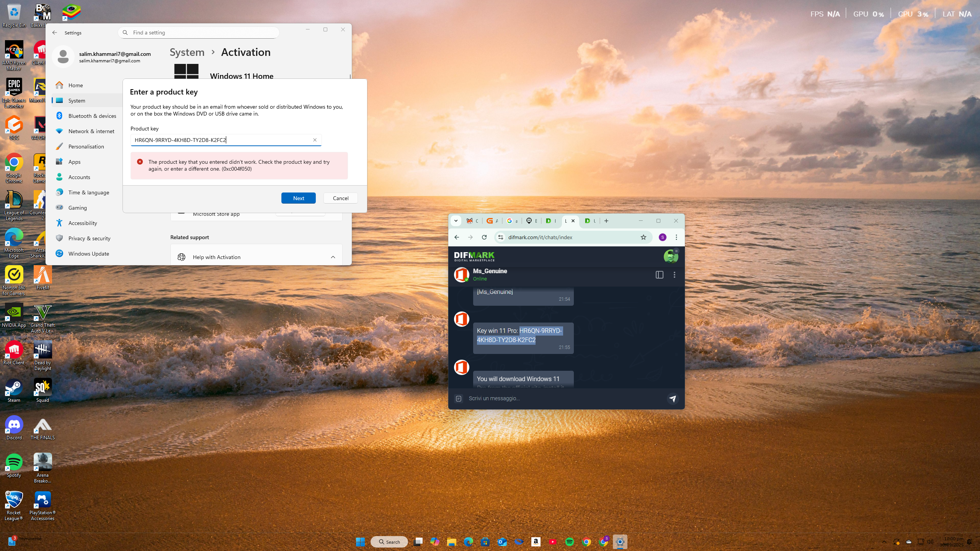980x551 pixels.
Task: Reload the difmark chat page
Action: [484, 237]
